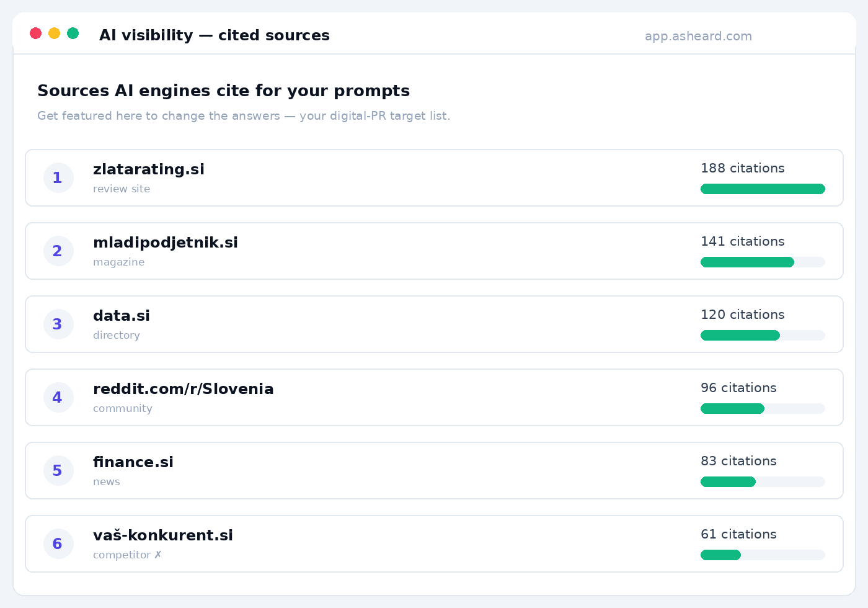The height and width of the screenshot is (608, 868).
Task: Click the rank 5 number badge
Action: point(58,471)
